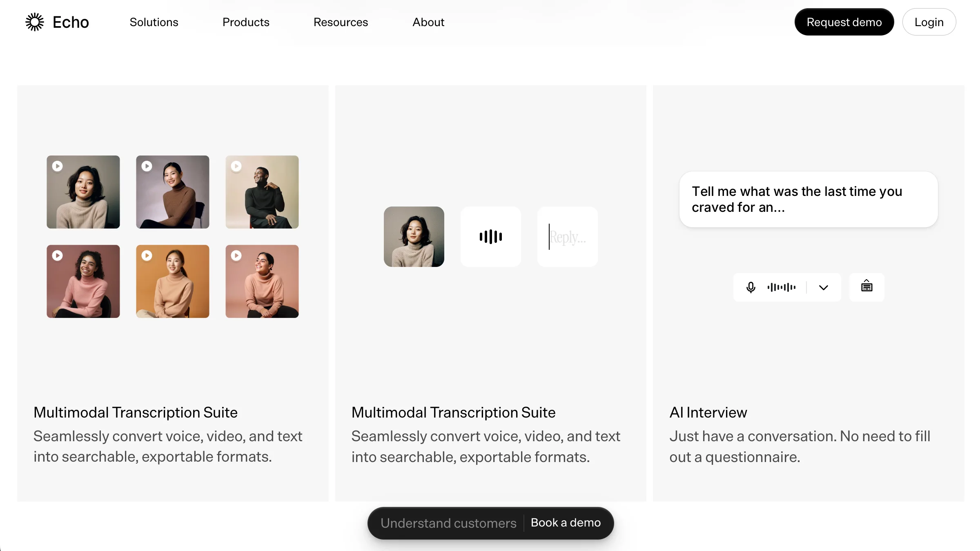This screenshot has height=551, width=980.
Task: Click the microphone icon in voice bar
Action: pos(751,287)
